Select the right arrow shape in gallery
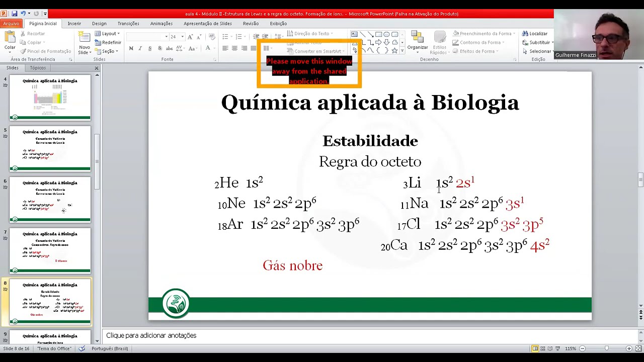 tap(378, 43)
